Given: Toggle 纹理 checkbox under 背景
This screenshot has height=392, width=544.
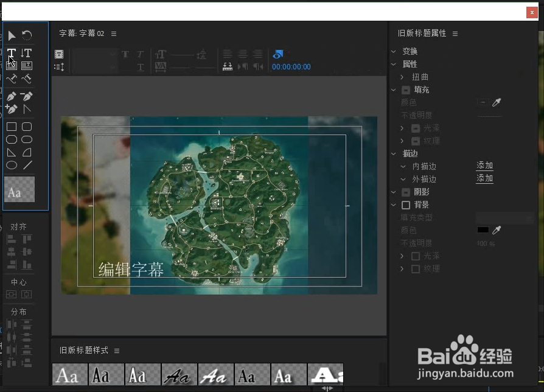Looking at the screenshot, I should tap(416, 269).
